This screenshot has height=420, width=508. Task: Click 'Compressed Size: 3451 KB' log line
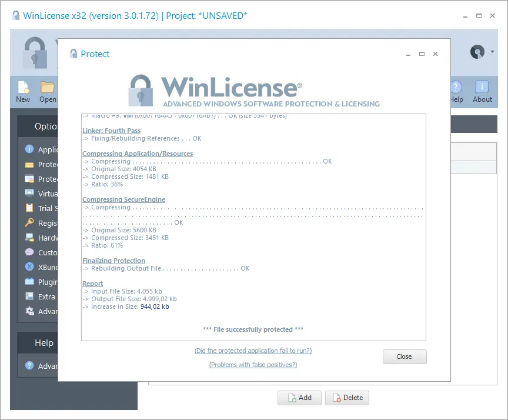(125, 238)
